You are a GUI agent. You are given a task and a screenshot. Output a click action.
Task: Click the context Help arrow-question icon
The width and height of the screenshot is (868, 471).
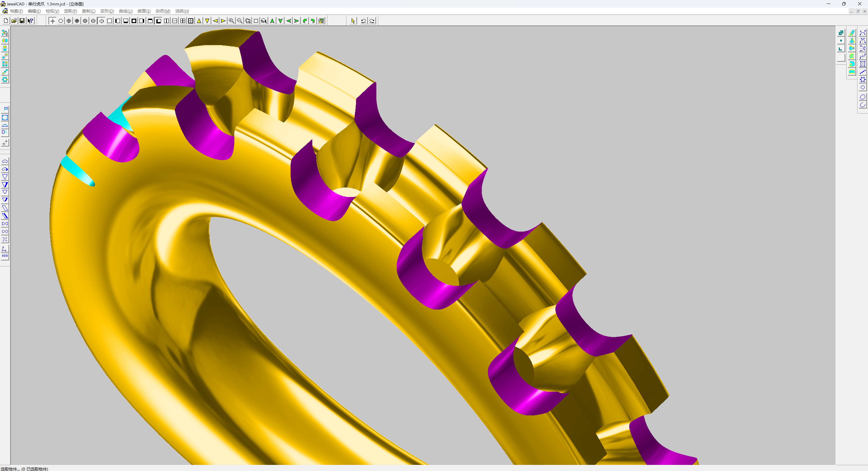(x=30, y=21)
